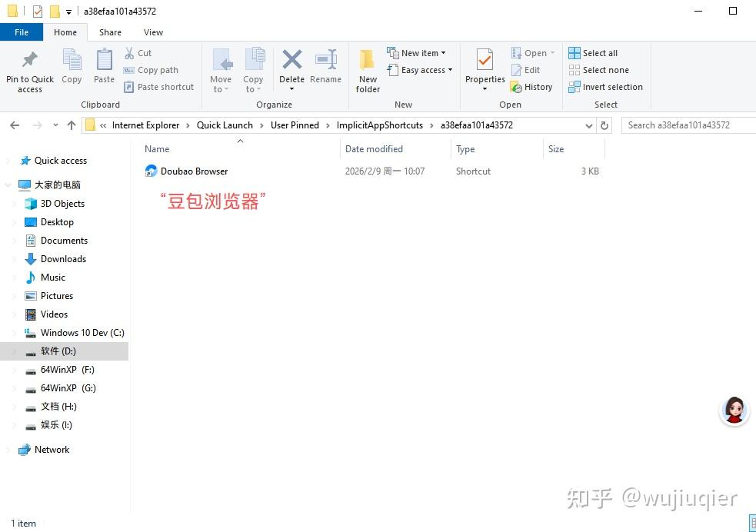Sort by Date modified column
This screenshot has width=756, height=532.
[395, 149]
